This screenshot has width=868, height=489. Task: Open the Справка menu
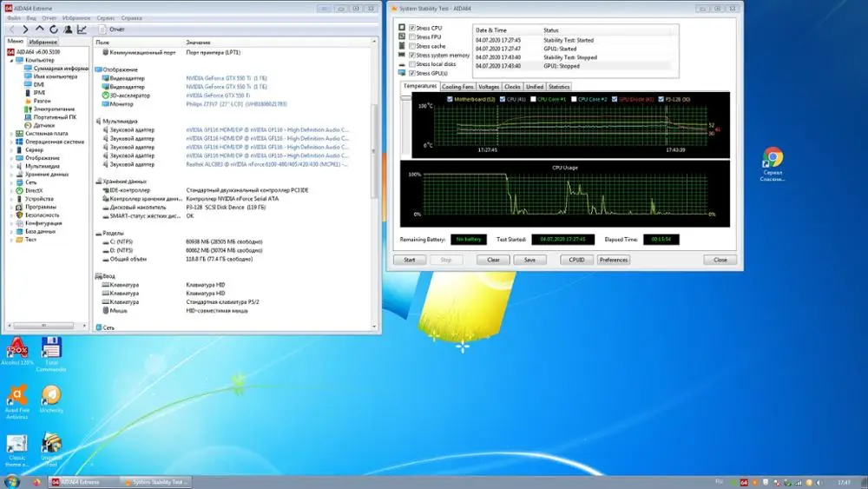point(132,18)
